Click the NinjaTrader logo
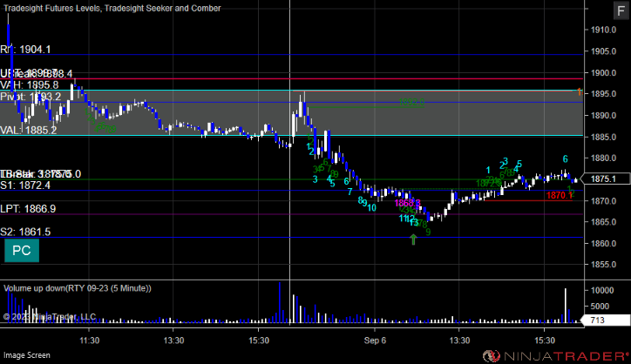 555,355
